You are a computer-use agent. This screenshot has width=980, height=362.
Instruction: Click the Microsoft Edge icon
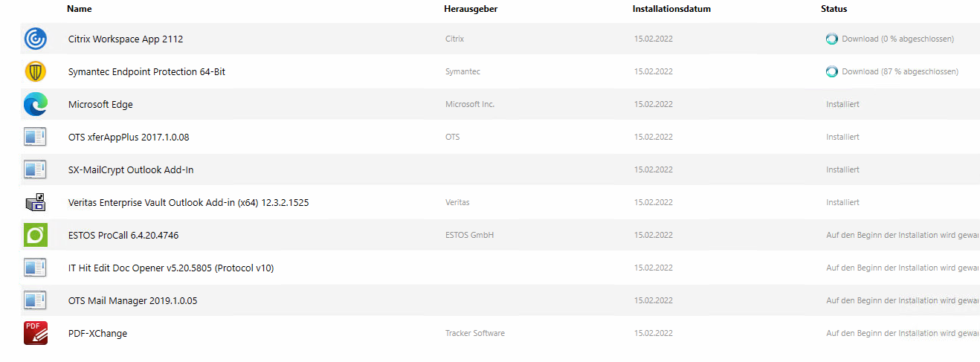[x=36, y=104]
